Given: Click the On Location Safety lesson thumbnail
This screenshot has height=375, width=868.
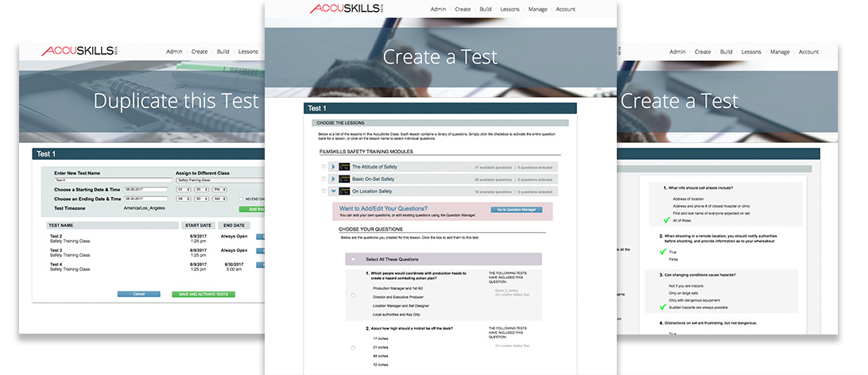Looking at the screenshot, I should tap(344, 191).
